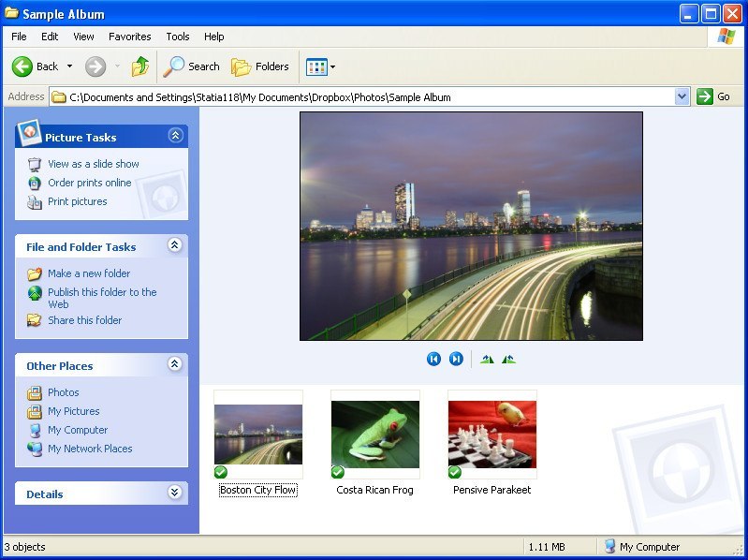Collapse the File and Folder Tasks panel

(x=175, y=245)
